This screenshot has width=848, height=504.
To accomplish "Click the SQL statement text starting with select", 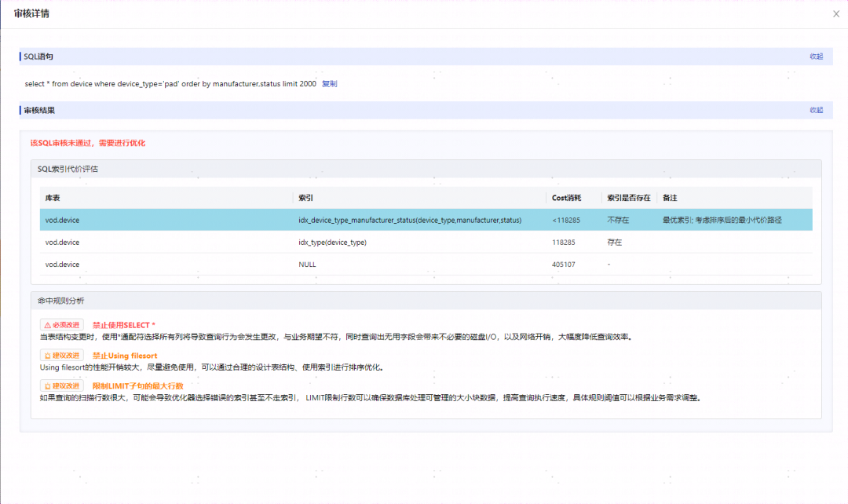I will tap(170, 84).
